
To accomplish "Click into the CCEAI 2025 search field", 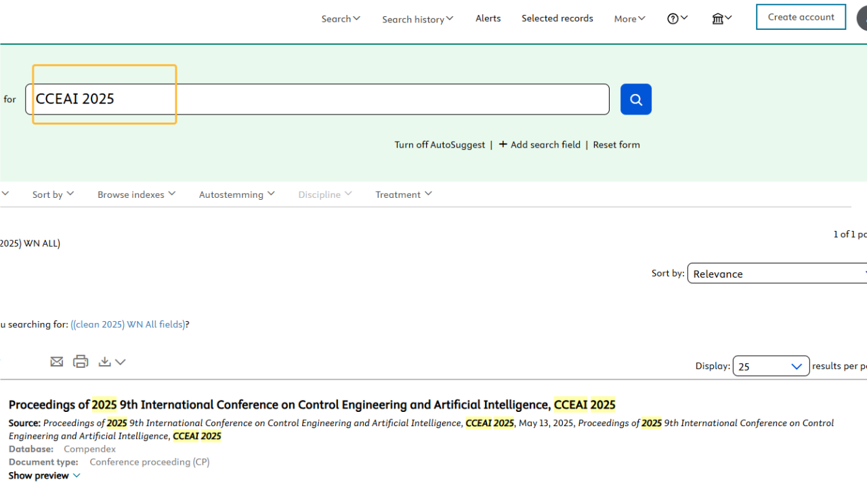I will pos(317,99).
